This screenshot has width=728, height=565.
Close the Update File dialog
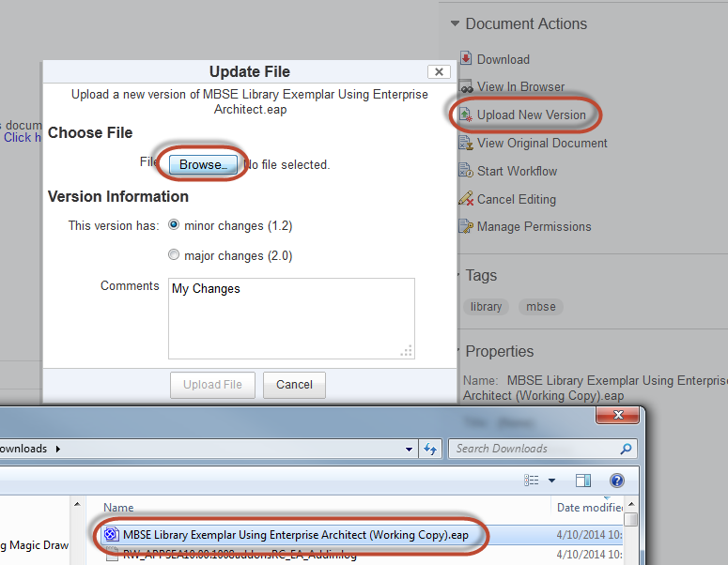click(439, 72)
